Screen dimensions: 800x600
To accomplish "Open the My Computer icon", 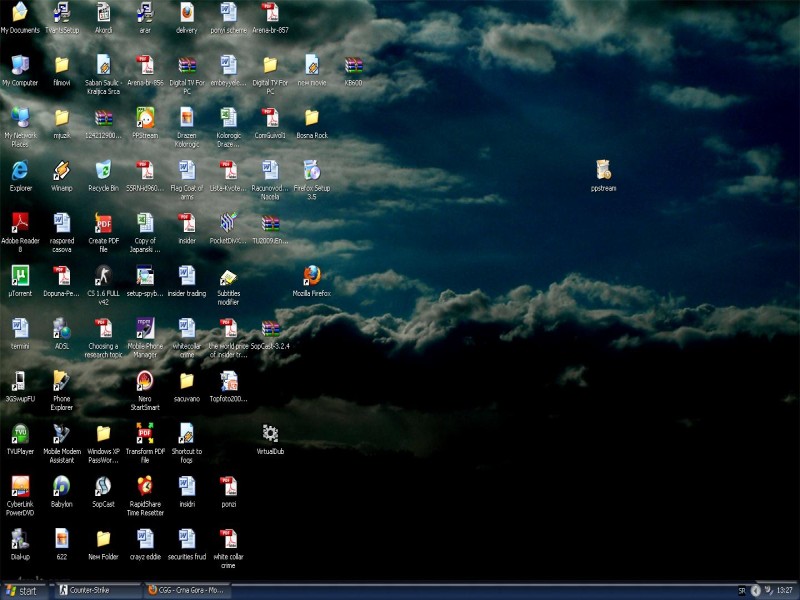I will [x=19, y=65].
